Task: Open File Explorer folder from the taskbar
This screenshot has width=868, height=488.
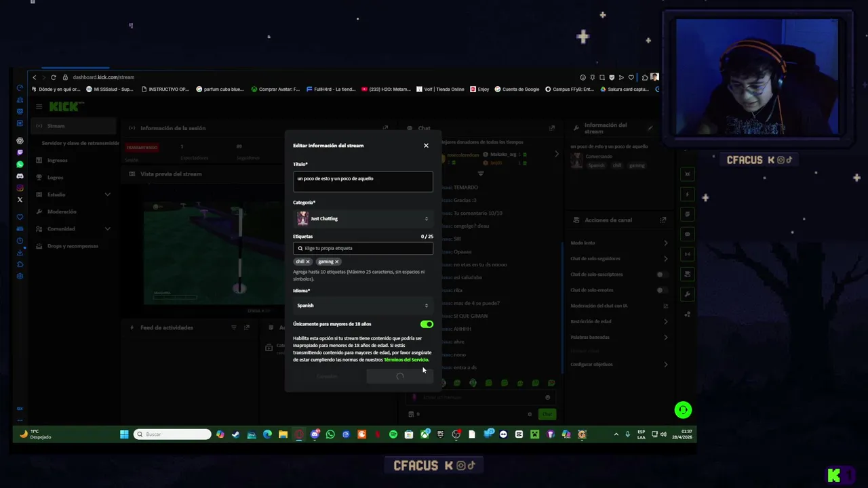Action: pos(283,434)
